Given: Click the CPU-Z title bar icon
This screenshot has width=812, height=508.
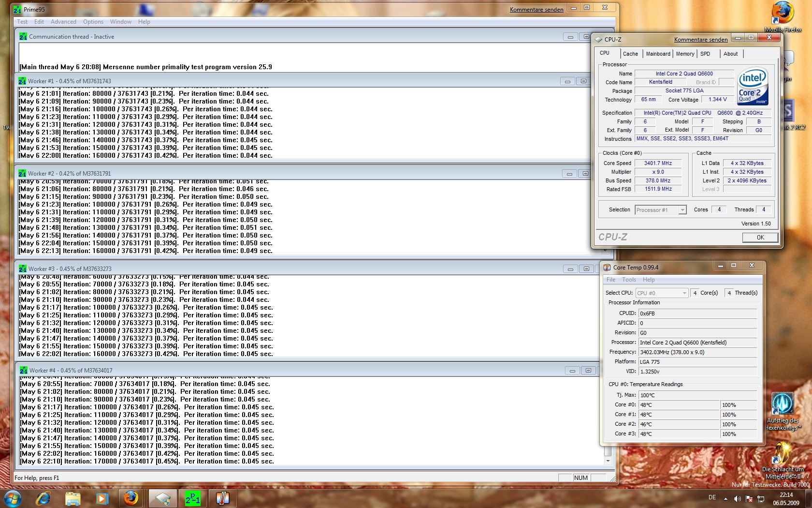Looking at the screenshot, I should [x=599, y=40].
